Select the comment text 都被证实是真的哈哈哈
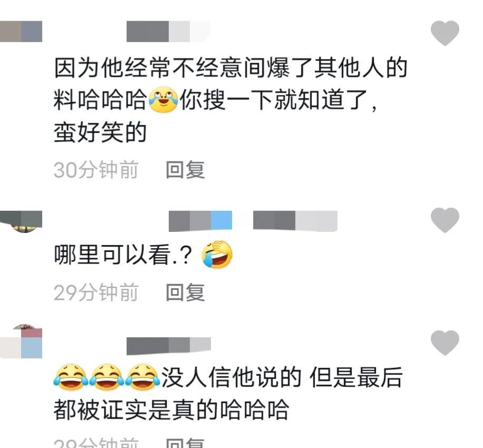The width and height of the screenshot is (483, 448). (x=171, y=410)
